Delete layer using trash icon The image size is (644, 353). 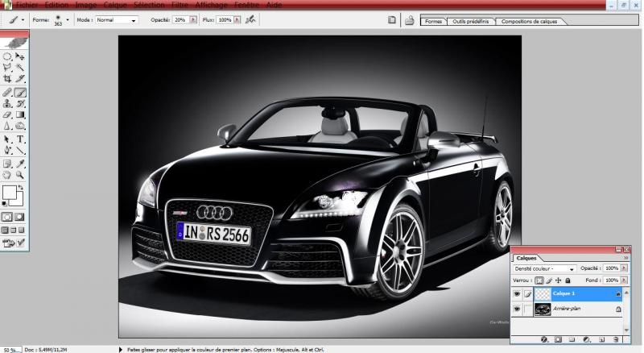616,339
